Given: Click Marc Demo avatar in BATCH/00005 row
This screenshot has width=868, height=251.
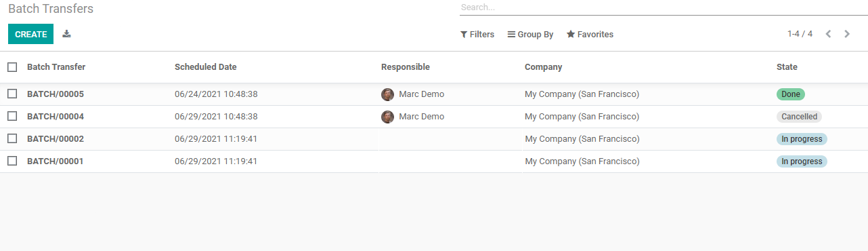Looking at the screenshot, I should (x=387, y=94).
